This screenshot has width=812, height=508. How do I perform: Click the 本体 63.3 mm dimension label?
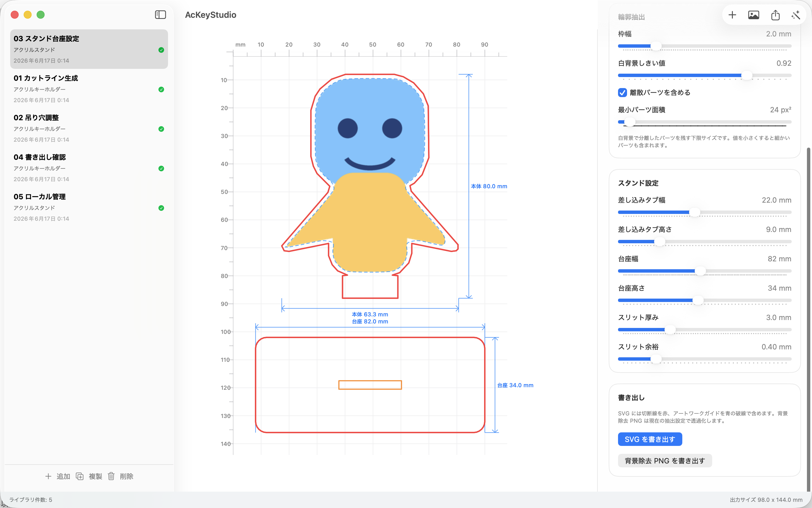pyautogui.click(x=370, y=314)
